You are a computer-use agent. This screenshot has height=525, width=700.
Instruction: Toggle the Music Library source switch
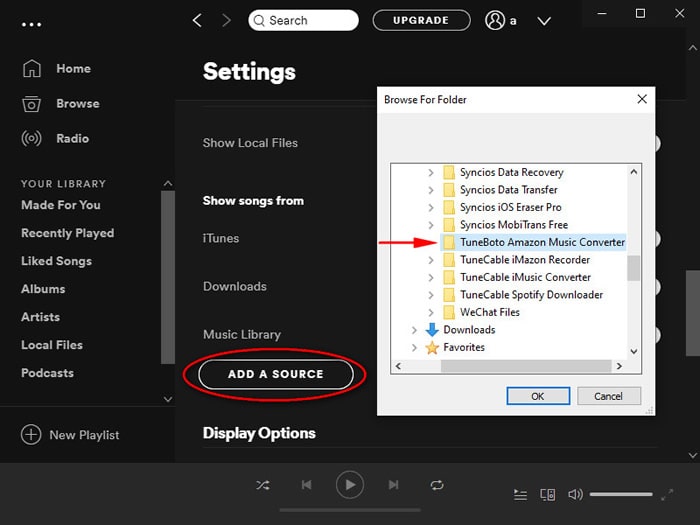[x=657, y=335]
